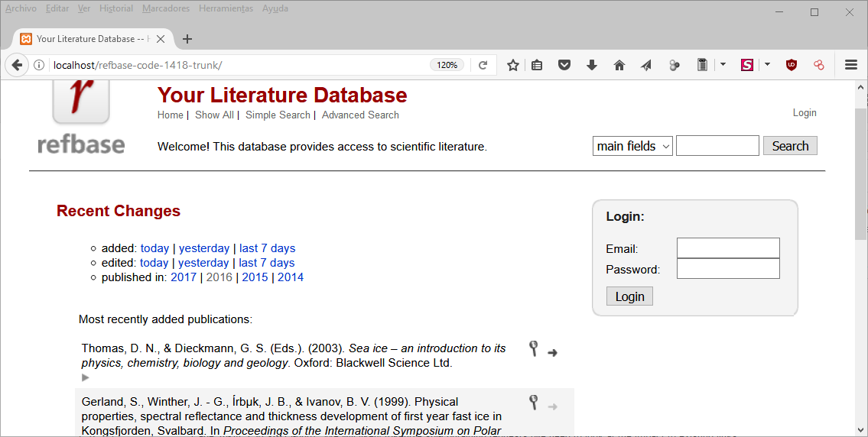
Task: Show publications from 2016
Action: pos(219,277)
